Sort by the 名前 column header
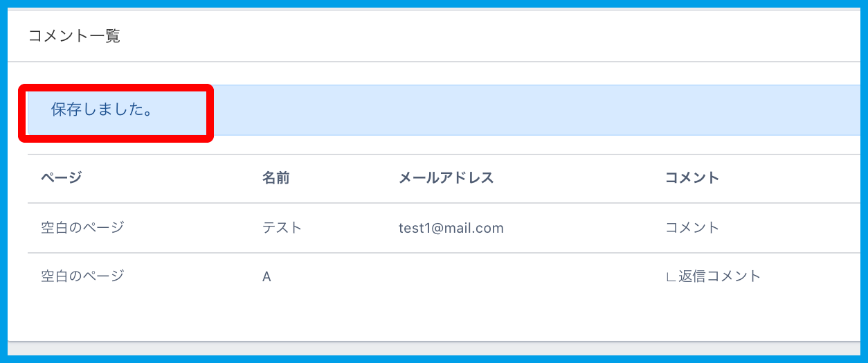Image resolution: width=868 pixels, height=363 pixels. tap(275, 178)
